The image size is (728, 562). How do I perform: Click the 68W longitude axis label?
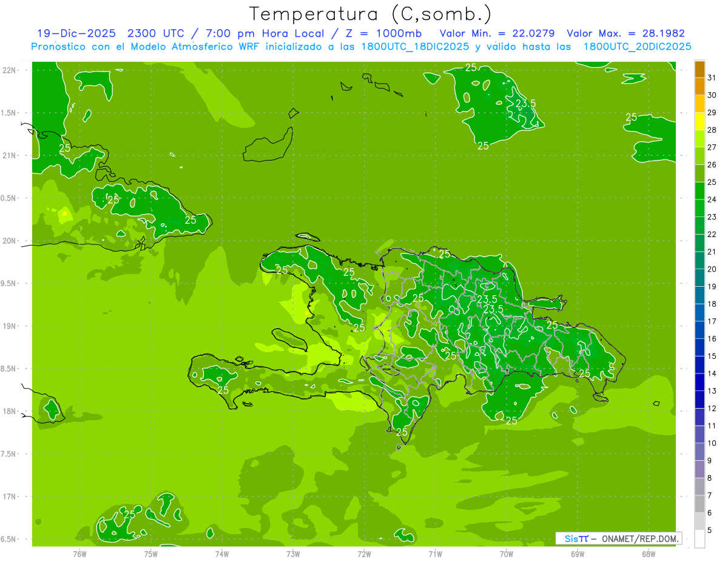[648, 554]
